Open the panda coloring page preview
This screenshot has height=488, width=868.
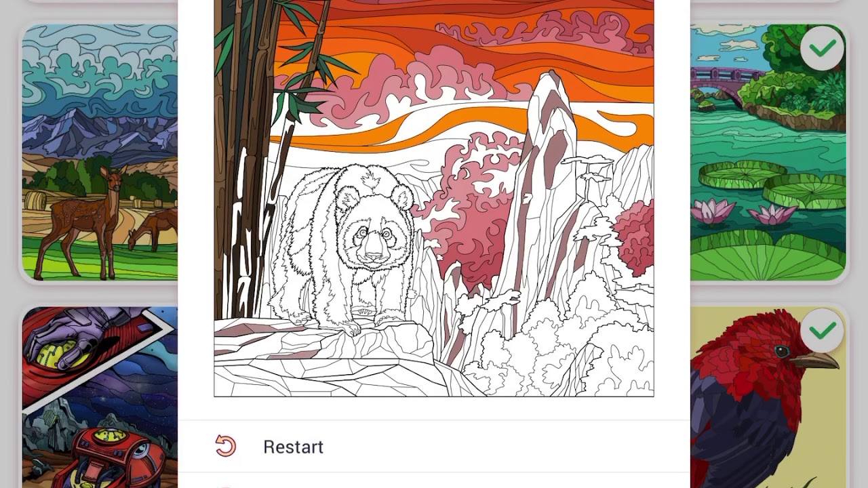[x=434, y=198]
